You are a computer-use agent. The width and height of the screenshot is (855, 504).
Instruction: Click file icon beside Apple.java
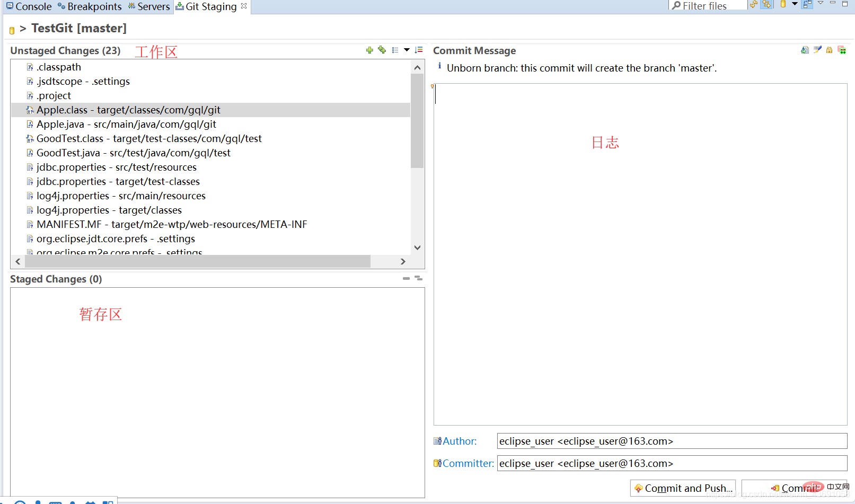[x=30, y=124]
